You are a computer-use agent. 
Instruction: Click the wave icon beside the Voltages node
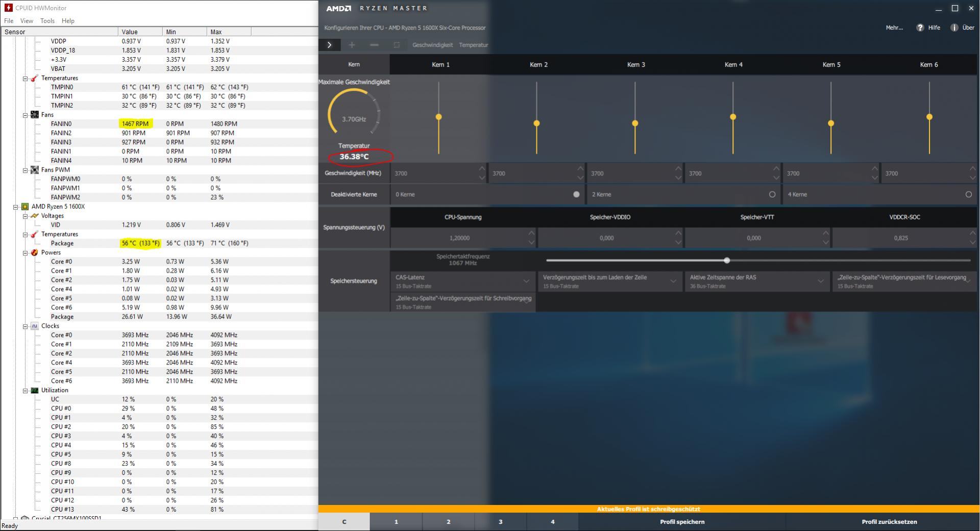[35, 216]
